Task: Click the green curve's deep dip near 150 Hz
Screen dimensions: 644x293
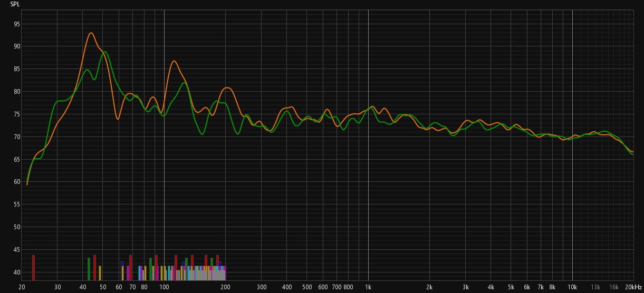Action: 202,134
